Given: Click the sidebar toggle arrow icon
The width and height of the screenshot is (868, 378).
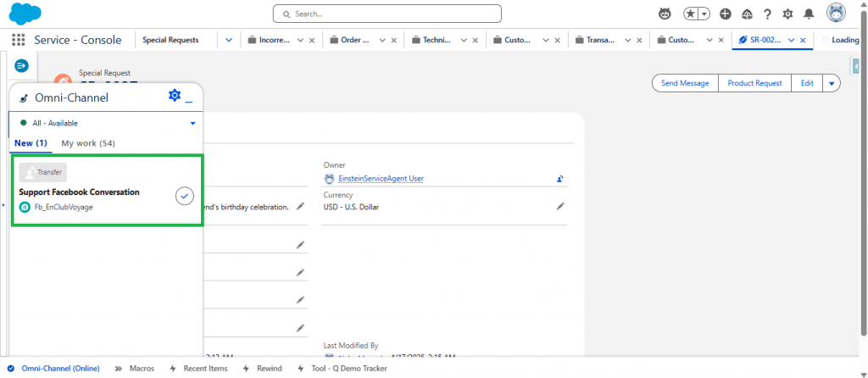Looking at the screenshot, I should (x=21, y=66).
